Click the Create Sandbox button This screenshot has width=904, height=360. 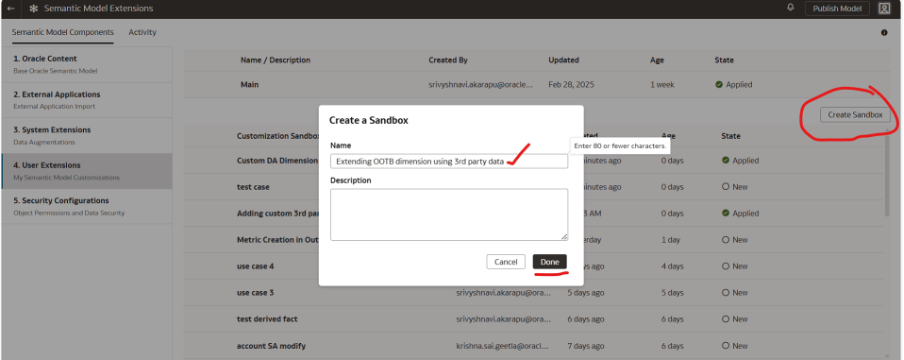[x=855, y=115]
